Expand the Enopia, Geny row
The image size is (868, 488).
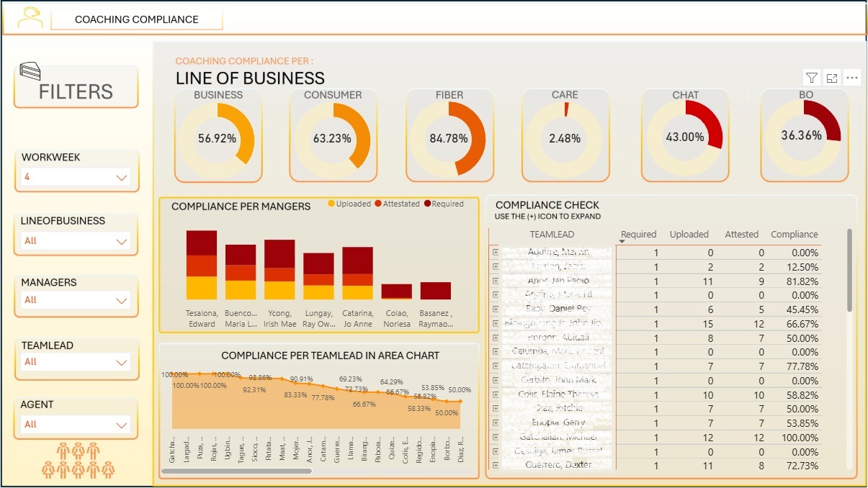point(496,423)
